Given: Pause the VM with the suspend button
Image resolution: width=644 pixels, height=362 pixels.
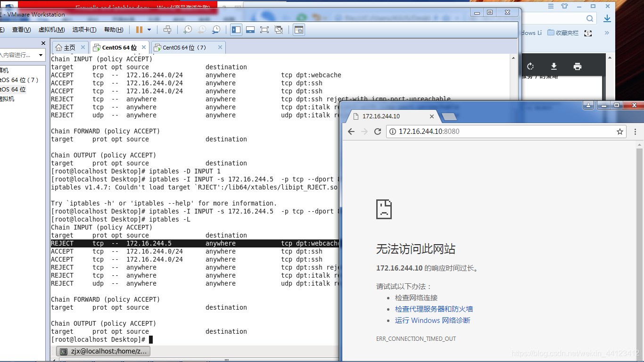Looking at the screenshot, I should (139, 30).
